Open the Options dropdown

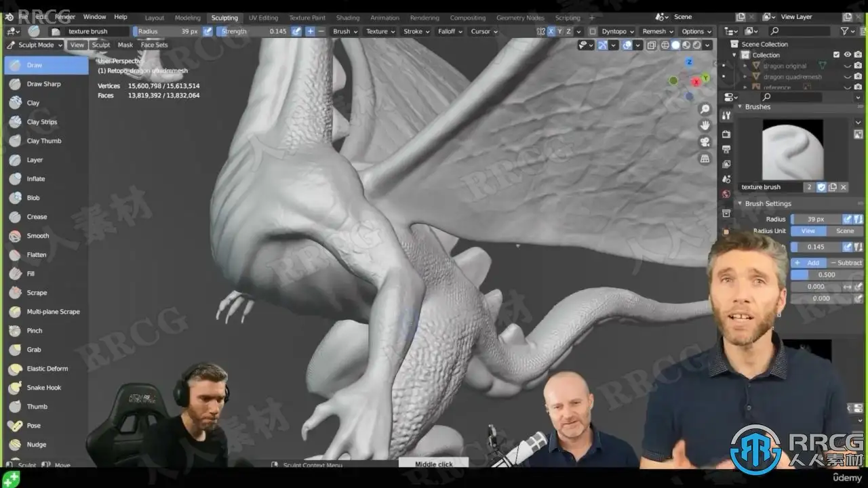coord(696,31)
